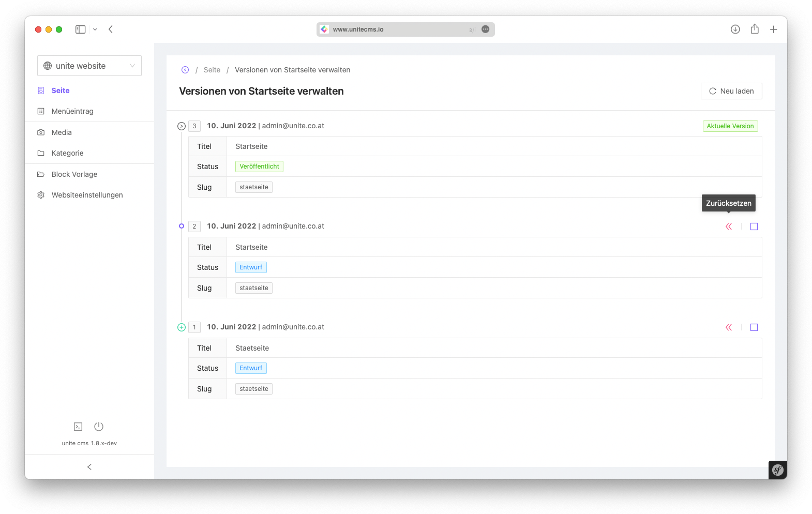Click the breadcrumb back arrow icon
The height and width of the screenshot is (514, 812).
coord(185,70)
